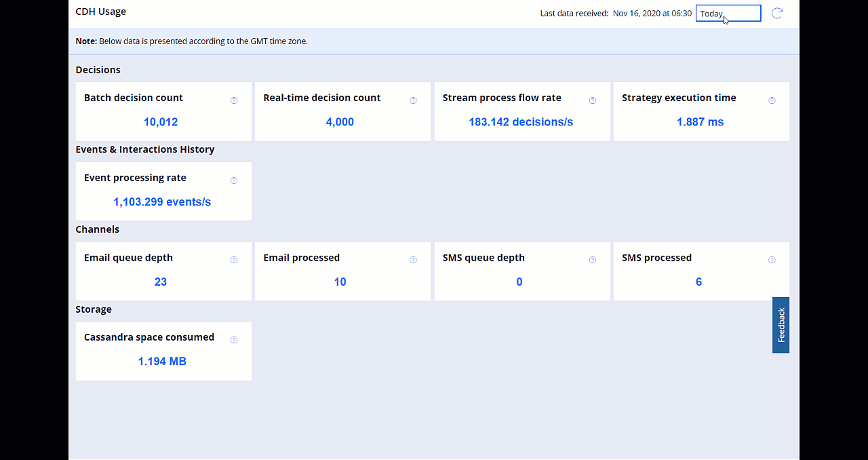
Task: Click the Feedback side tab
Action: 781,325
